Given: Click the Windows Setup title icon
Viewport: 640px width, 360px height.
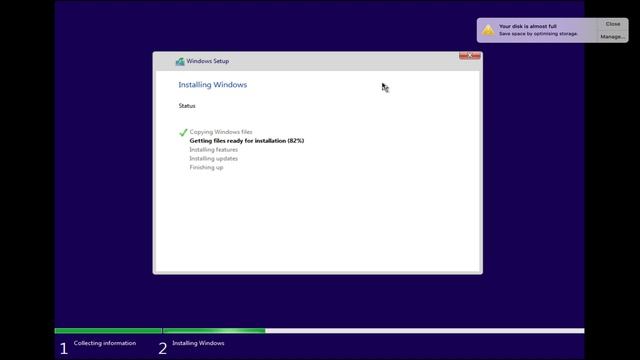Looking at the screenshot, I should click(180, 61).
